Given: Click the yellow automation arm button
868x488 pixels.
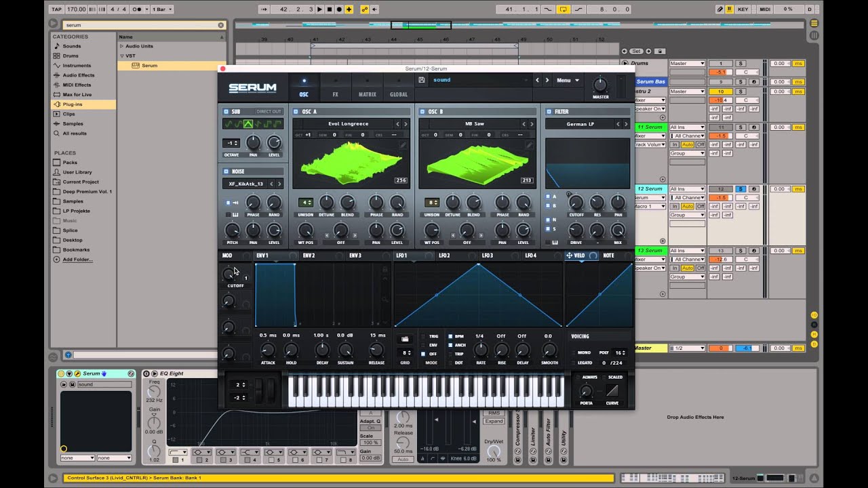Looking at the screenshot, I should click(364, 9).
